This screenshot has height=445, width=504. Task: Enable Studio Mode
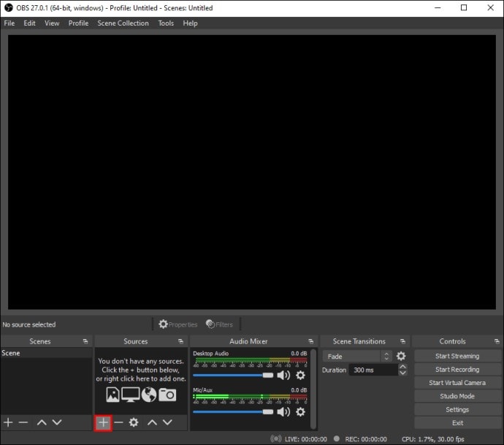click(x=457, y=396)
